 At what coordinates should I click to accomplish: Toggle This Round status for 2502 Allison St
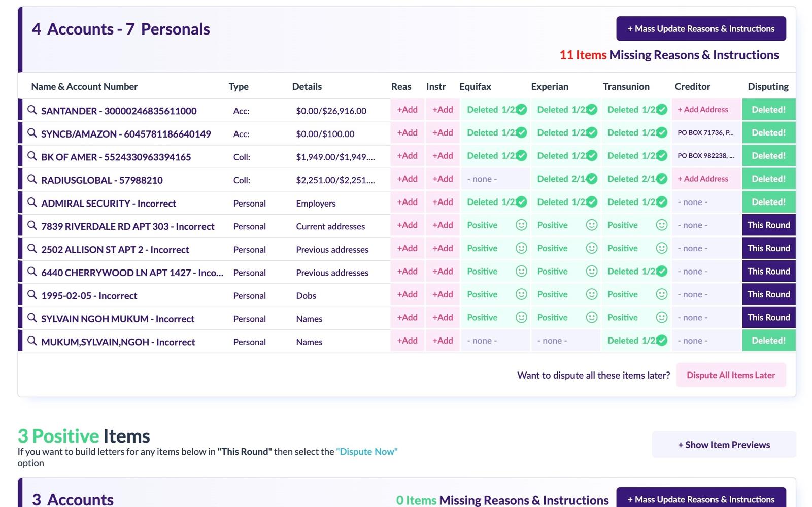click(x=768, y=248)
